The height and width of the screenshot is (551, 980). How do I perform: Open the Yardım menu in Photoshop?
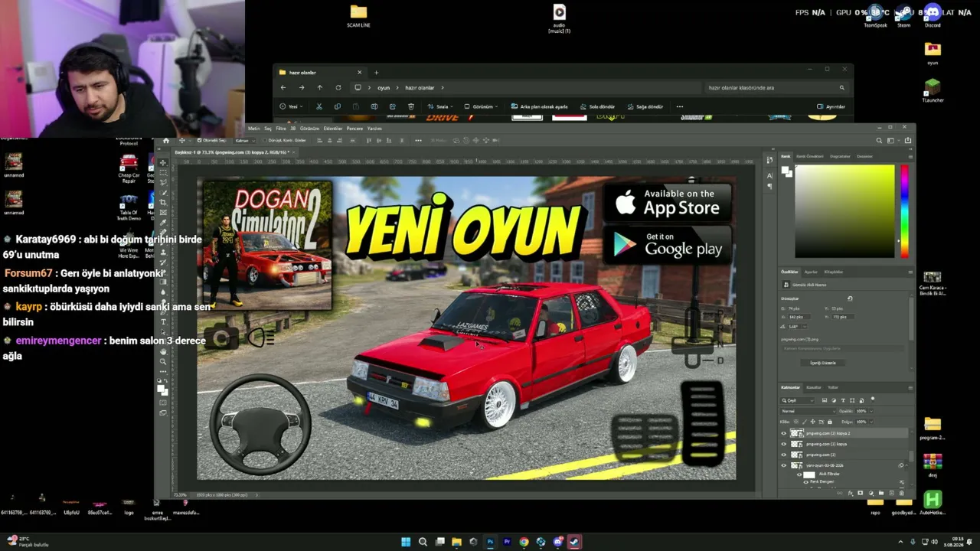tap(374, 129)
